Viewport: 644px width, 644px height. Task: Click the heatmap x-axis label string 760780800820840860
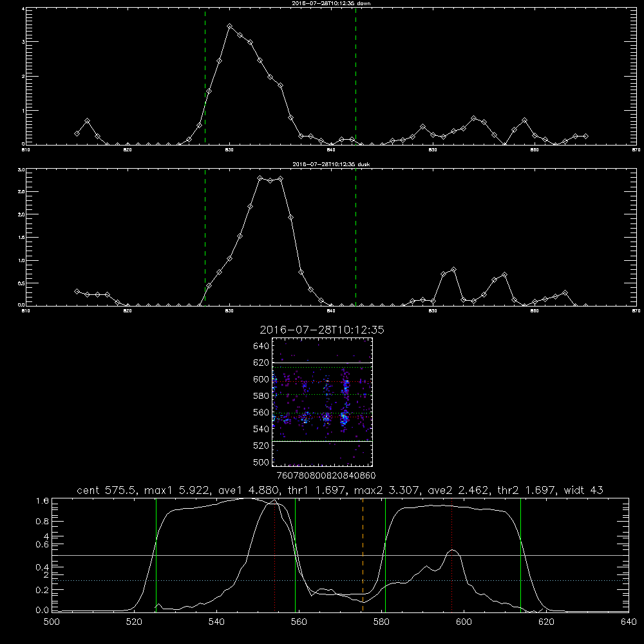[x=327, y=475]
